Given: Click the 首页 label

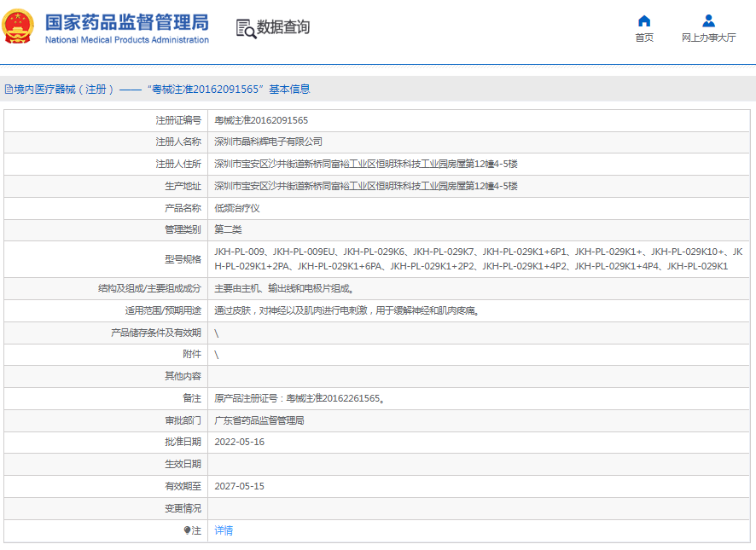Looking at the screenshot, I should (644, 38).
